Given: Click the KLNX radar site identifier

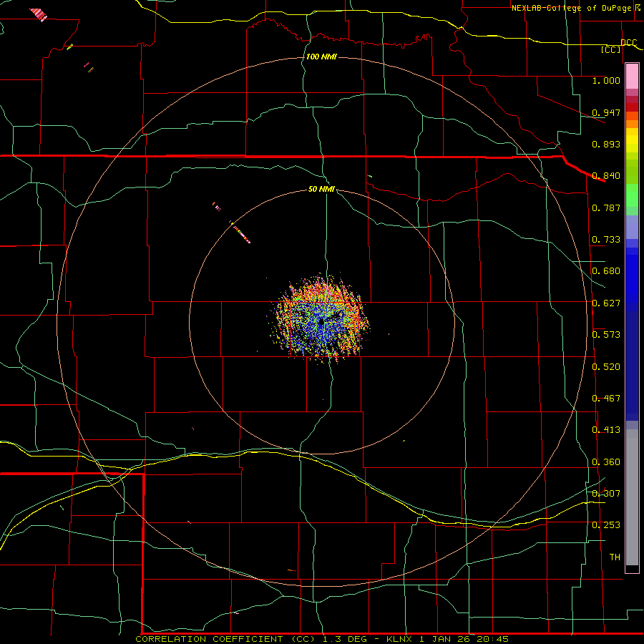Looking at the screenshot, I should 400,639.
